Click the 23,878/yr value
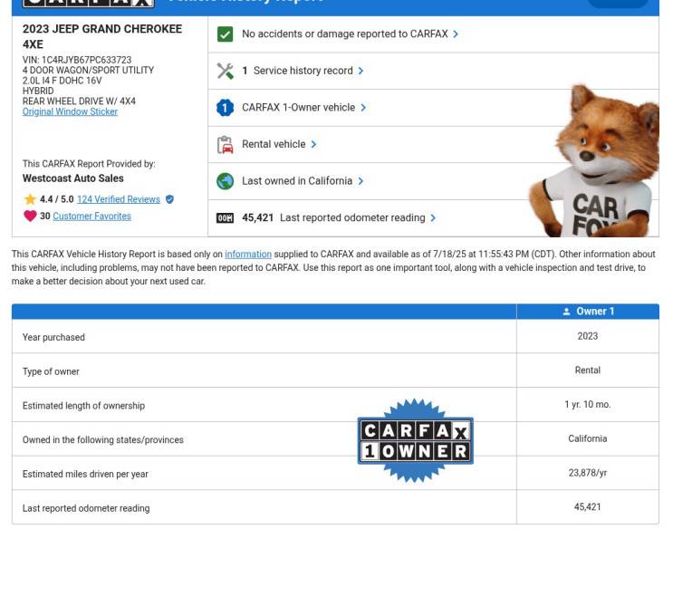The width and height of the screenshot is (673, 616). pyautogui.click(x=588, y=473)
